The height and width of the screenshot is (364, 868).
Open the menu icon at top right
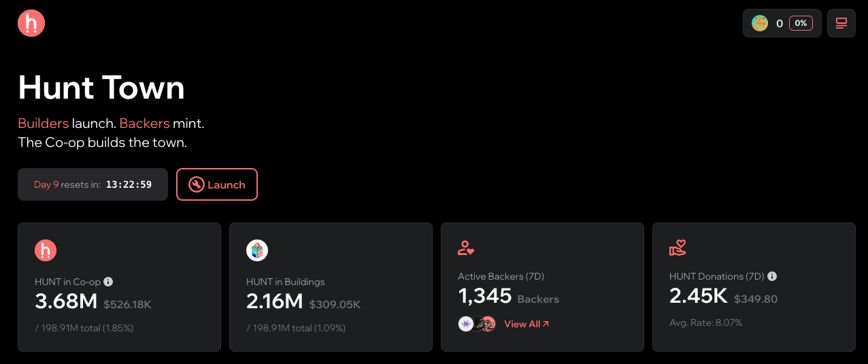(841, 23)
